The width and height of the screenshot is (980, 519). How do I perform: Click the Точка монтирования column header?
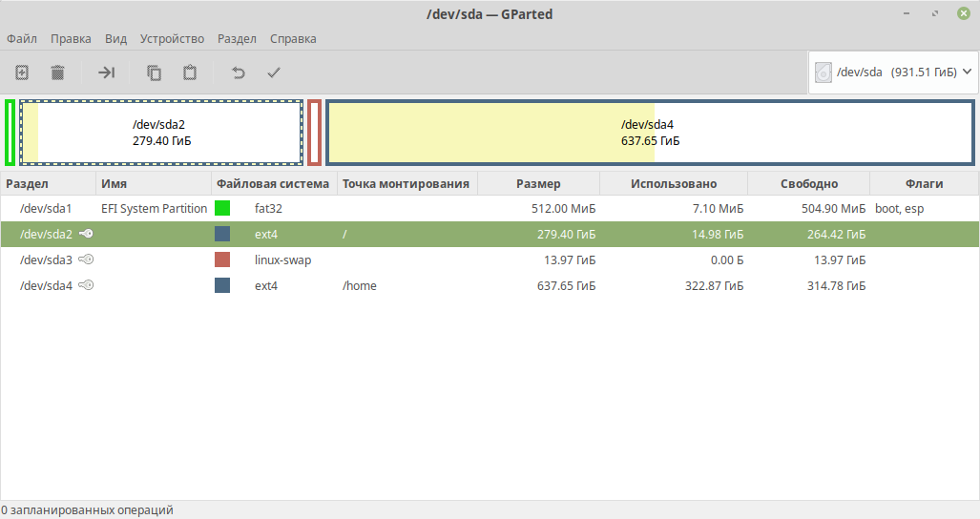(406, 183)
